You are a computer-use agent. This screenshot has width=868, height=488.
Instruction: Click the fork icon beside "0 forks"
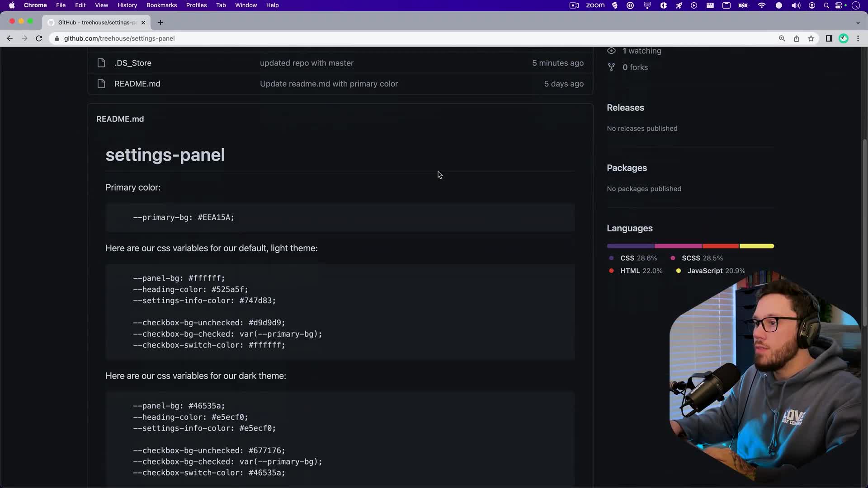[612, 67]
